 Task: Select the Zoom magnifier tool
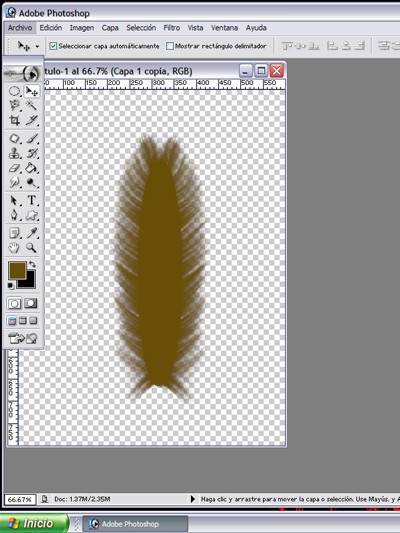[32, 248]
